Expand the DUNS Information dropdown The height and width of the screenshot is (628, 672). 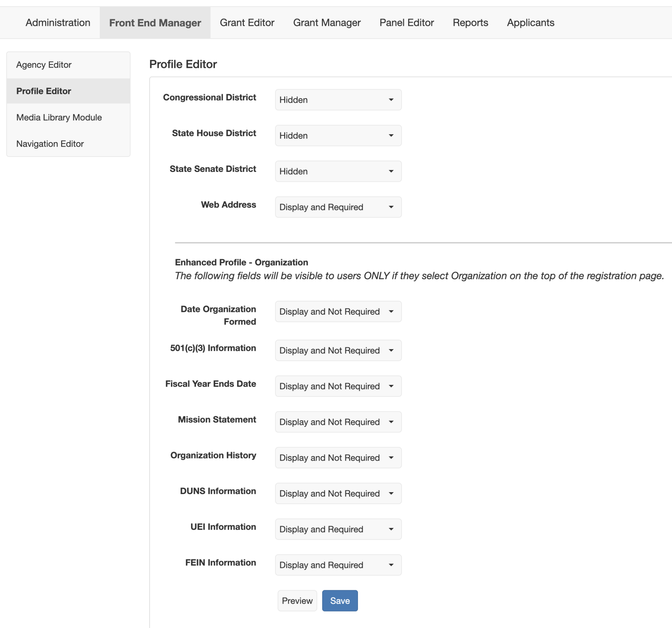(x=338, y=493)
